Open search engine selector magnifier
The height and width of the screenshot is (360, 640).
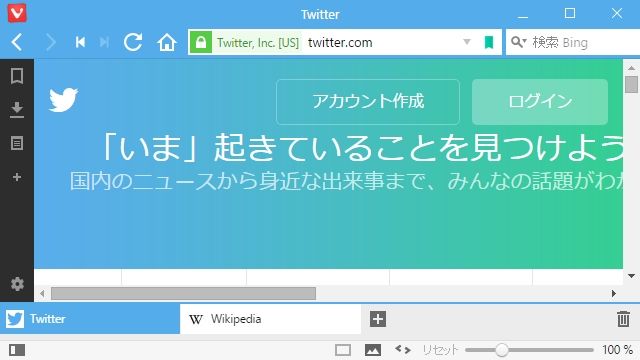pyautogui.click(x=518, y=42)
